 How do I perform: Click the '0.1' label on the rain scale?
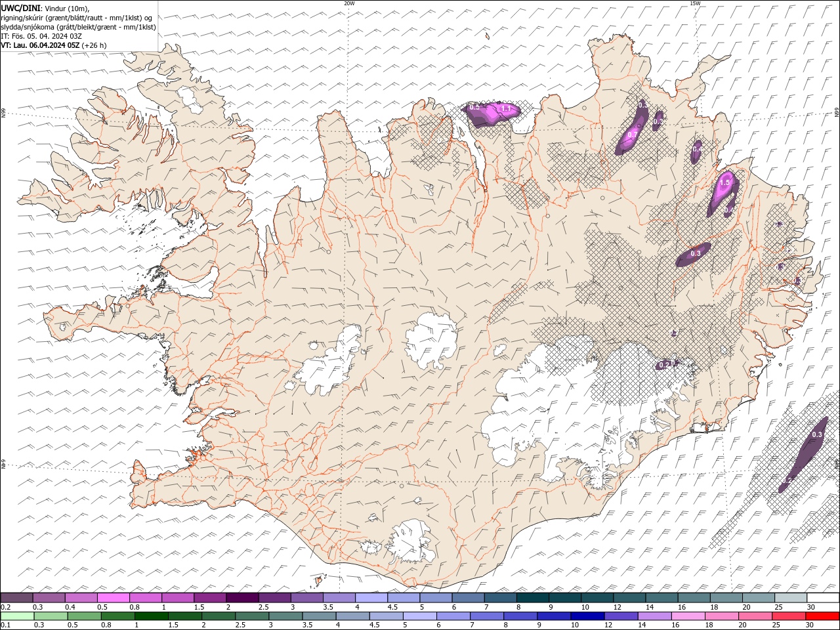tap(6, 625)
